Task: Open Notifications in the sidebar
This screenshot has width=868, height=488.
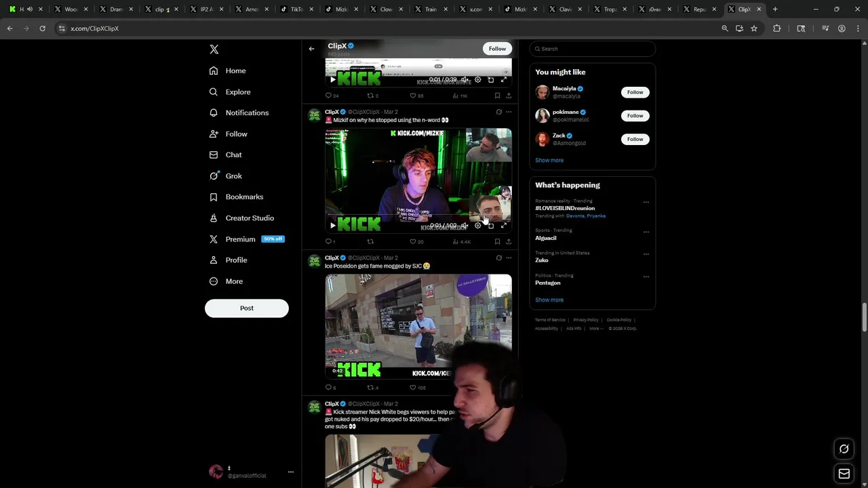Action: pos(239,113)
